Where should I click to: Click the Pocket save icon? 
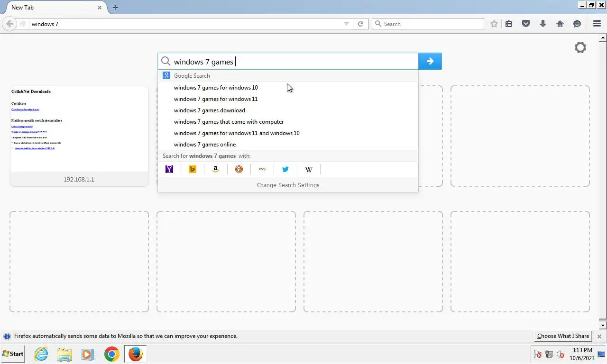526,24
